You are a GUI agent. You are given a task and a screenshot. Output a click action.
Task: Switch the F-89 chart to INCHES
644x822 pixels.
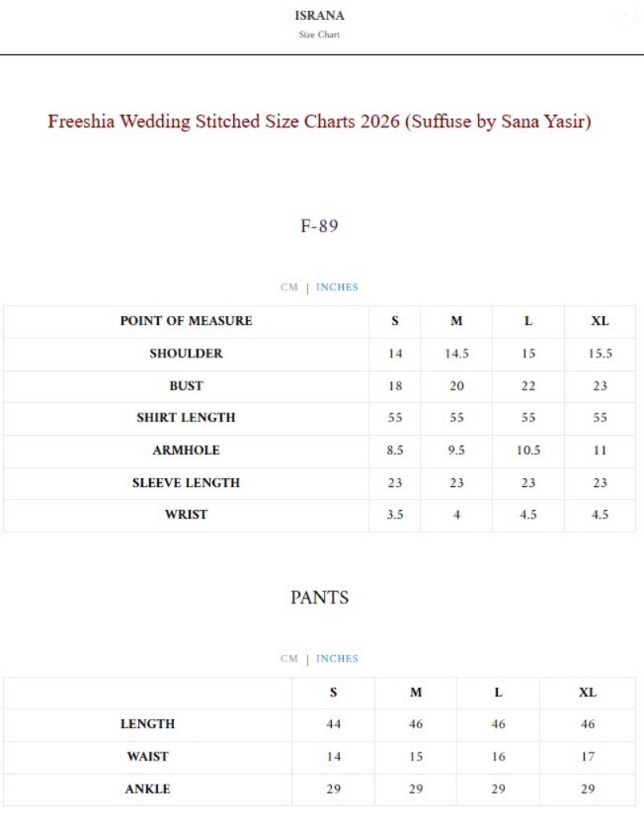[x=337, y=288]
